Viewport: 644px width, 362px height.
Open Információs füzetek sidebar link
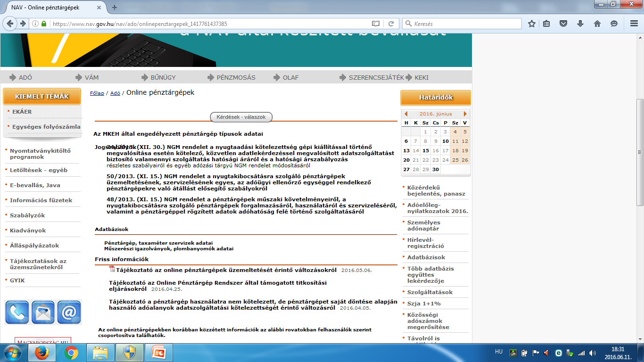click(41, 200)
